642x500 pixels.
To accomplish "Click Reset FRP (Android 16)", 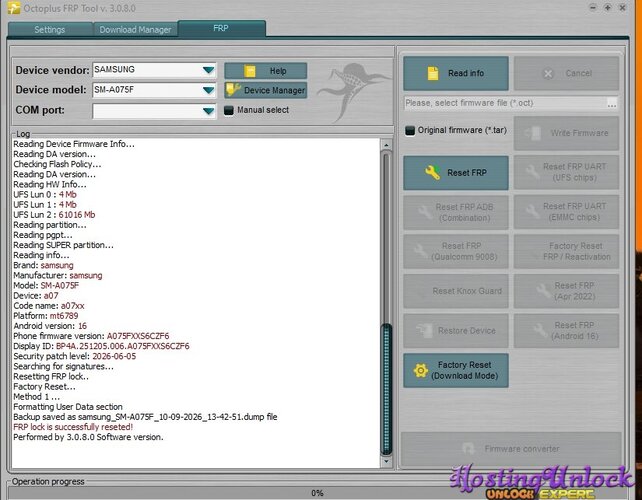I will coord(566,331).
